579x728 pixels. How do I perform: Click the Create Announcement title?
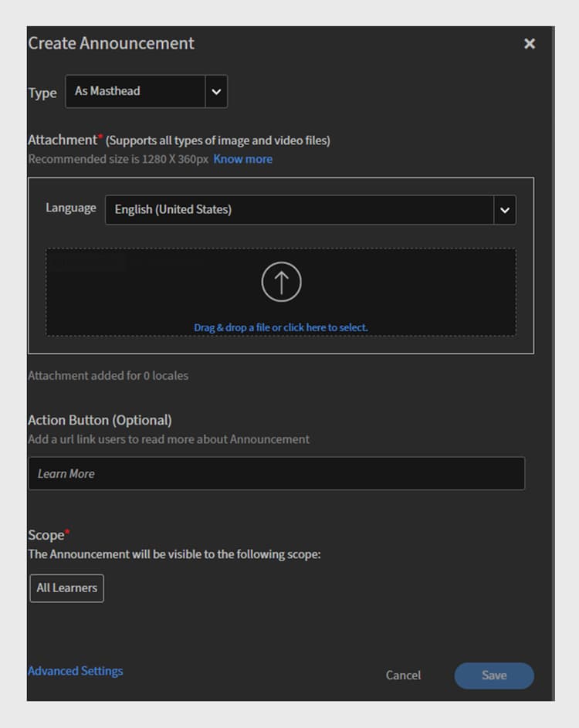(x=111, y=43)
